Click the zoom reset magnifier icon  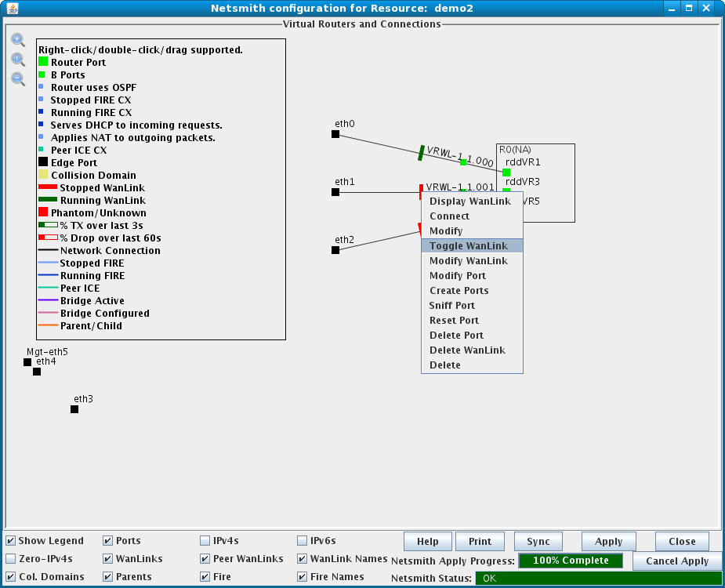[x=18, y=60]
